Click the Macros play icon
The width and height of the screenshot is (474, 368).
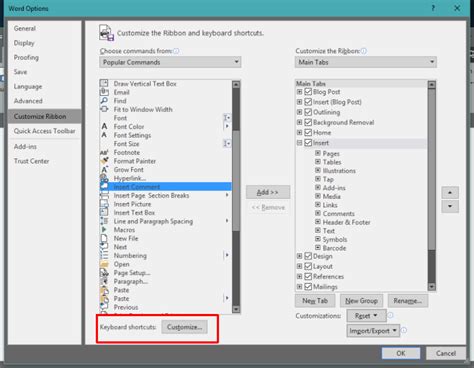pyautogui.click(x=104, y=230)
